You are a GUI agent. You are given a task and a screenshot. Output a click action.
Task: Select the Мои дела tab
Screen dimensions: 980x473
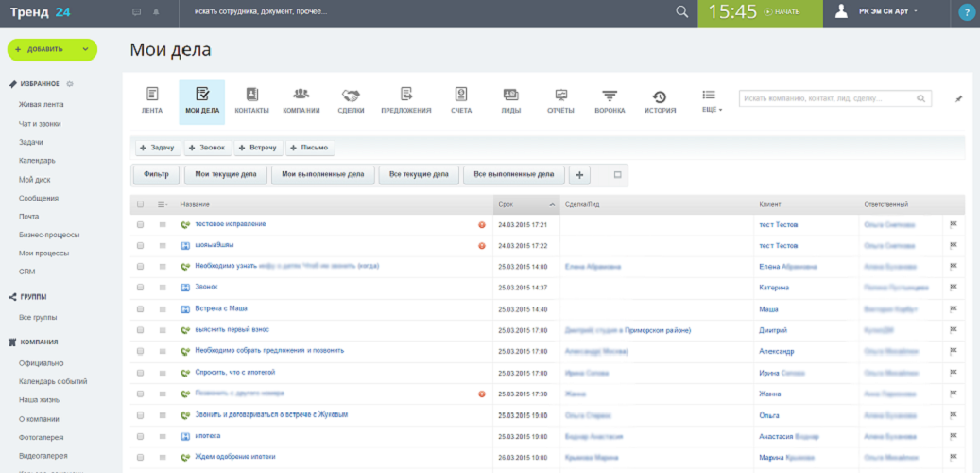[x=202, y=102]
